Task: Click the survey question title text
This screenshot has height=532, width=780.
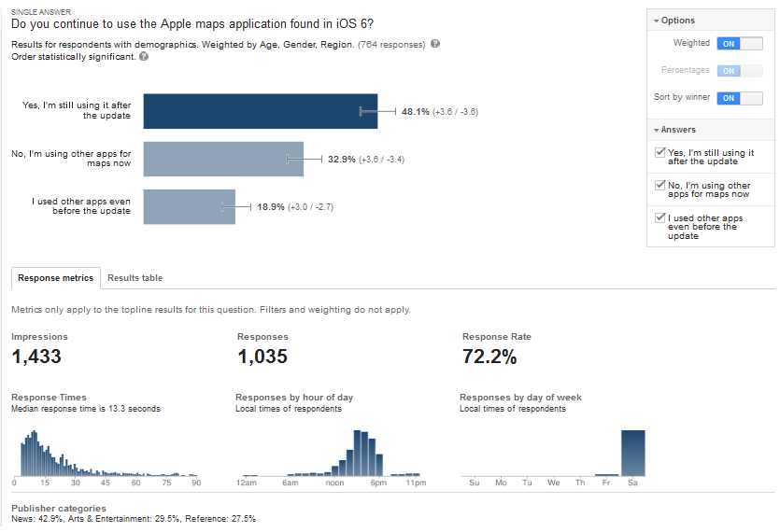Action: [192, 24]
